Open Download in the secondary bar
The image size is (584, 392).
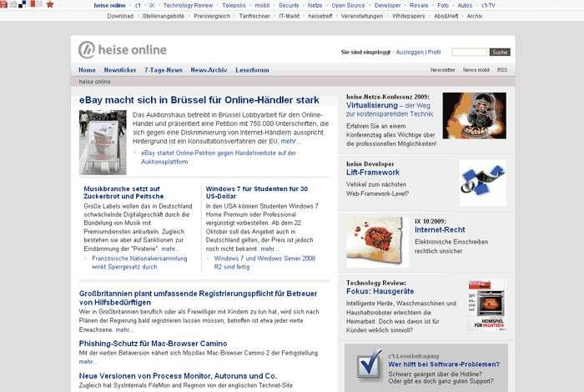pyautogui.click(x=120, y=17)
